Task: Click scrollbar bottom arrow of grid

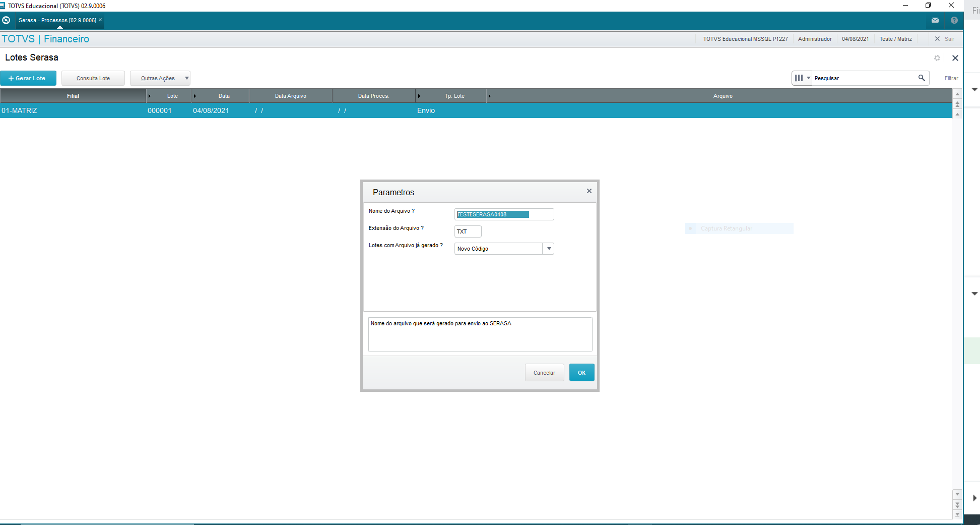Action: pos(957,514)
